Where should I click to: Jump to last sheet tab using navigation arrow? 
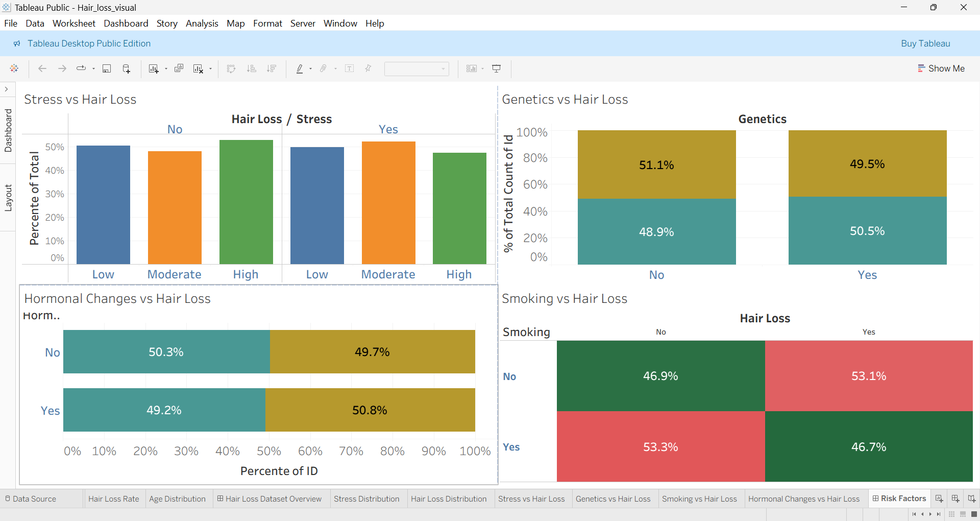click(939, 514)
